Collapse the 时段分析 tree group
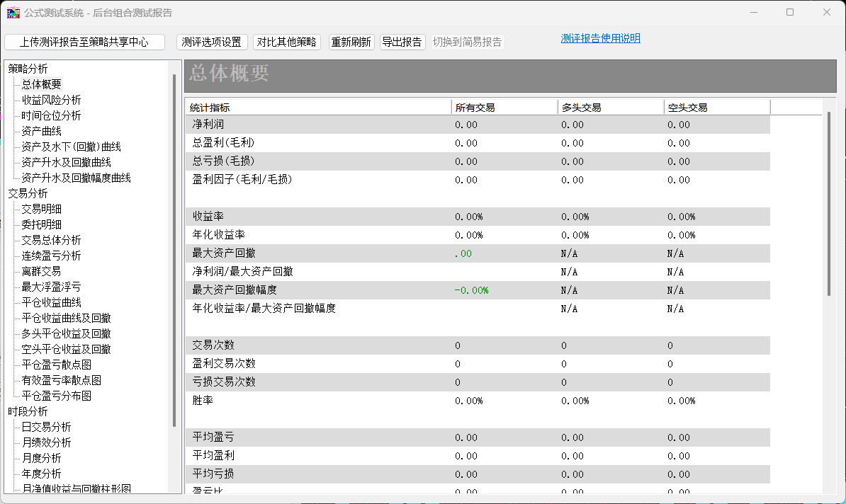 (x=28, y=411)
